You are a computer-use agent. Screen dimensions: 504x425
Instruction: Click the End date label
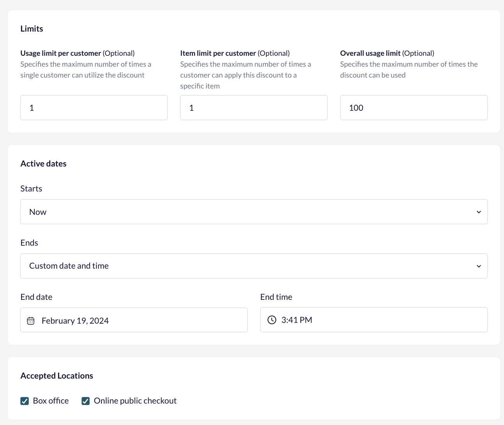[36, 297]
